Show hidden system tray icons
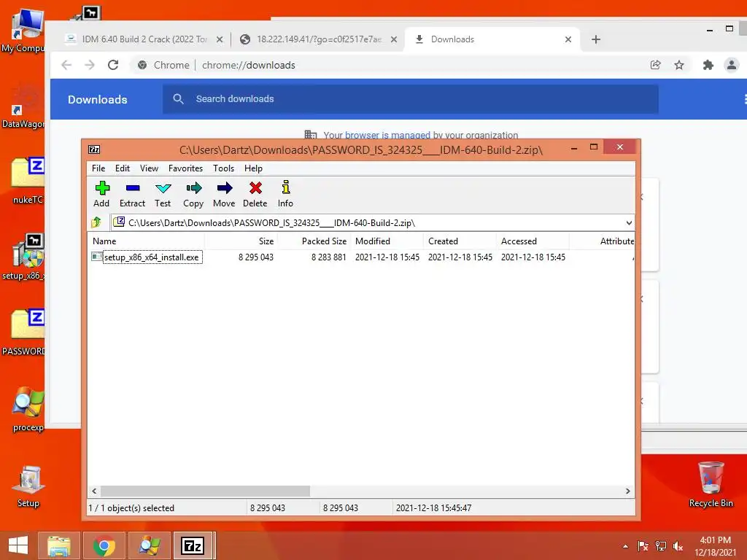Screen dimensions: 747x560 pyautogui.click(x=625, y=546)
